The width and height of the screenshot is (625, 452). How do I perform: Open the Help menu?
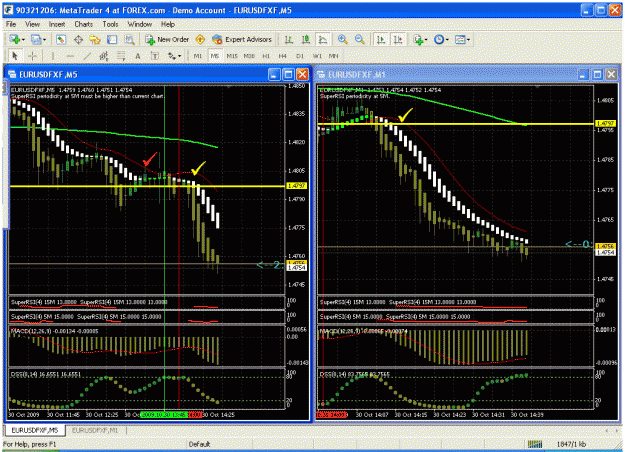[168, 24]
